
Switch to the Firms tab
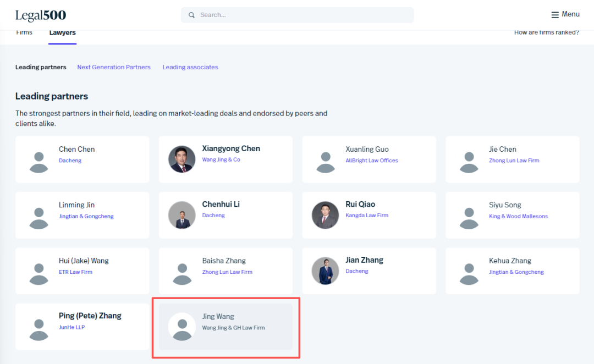click(x=24, y=32)
